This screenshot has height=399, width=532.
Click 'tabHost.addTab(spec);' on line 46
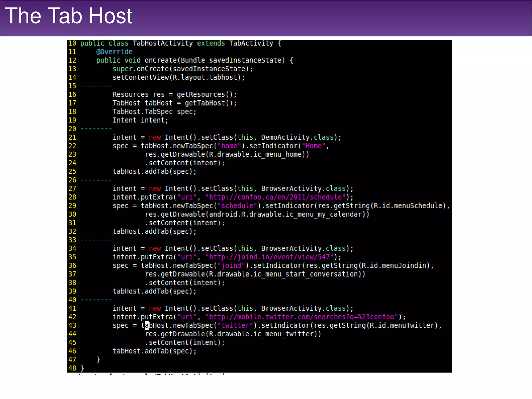click(x=154, y=351)
